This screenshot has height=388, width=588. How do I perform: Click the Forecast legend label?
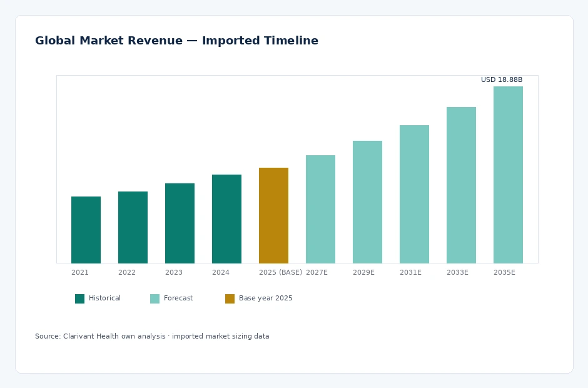point(178,298)
